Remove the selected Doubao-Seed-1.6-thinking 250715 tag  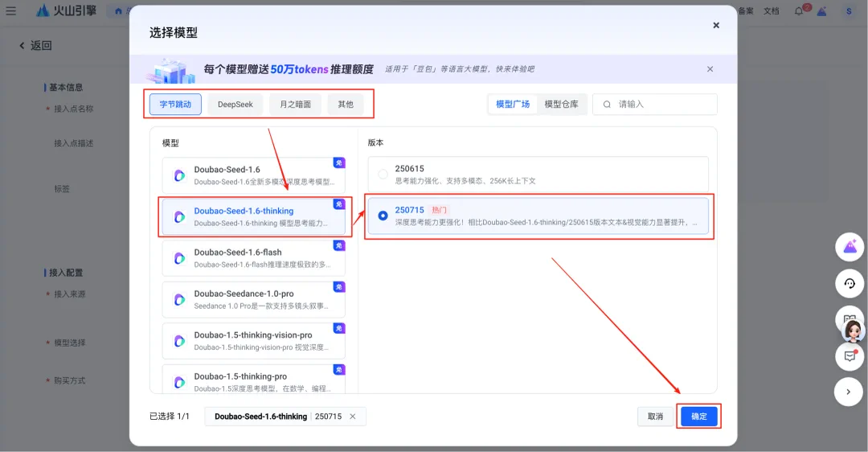pyautogui.click(x=353, y=417)
